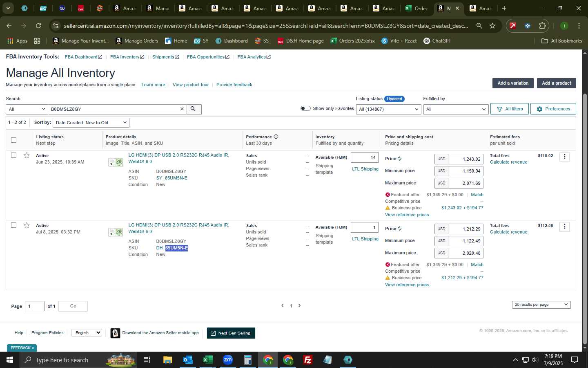Click product thumbnail for SY_65UM5N-E
This screenshot has width=588, height=368.
(x=116, y=162)
